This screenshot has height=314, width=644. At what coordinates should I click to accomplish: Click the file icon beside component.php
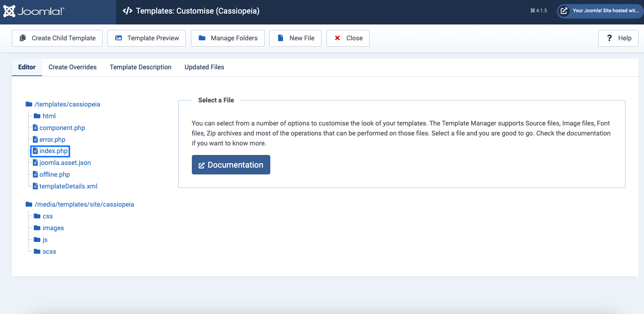pos(35,128)
